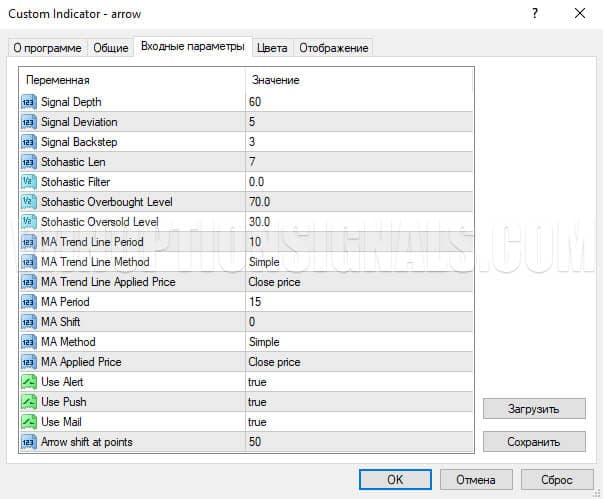Switch to the Цвета tab
603x499 pixels.
272,48
